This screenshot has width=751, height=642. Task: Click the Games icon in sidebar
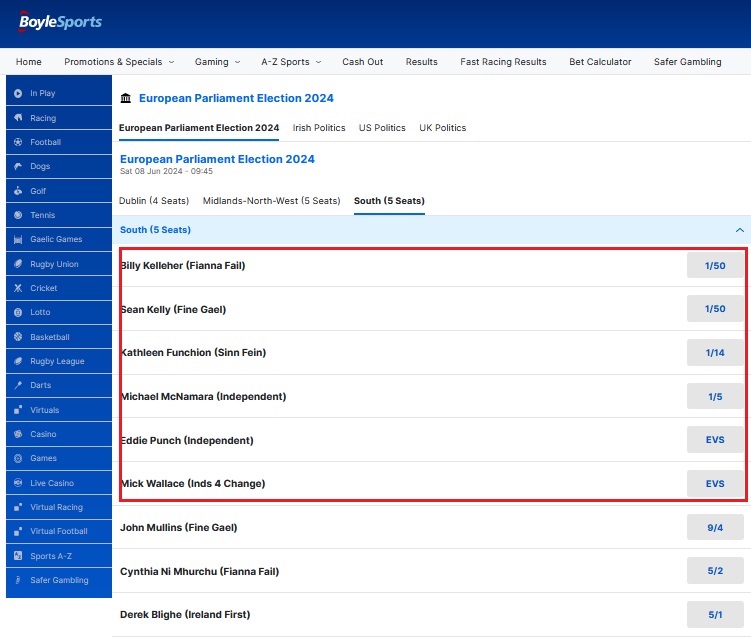click(18, 459)
